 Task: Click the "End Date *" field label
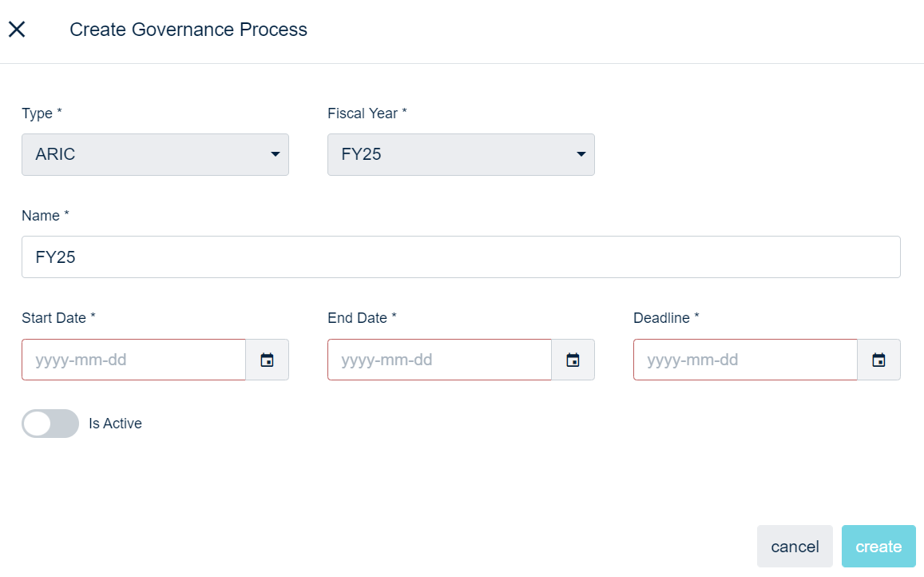(362, 318)
